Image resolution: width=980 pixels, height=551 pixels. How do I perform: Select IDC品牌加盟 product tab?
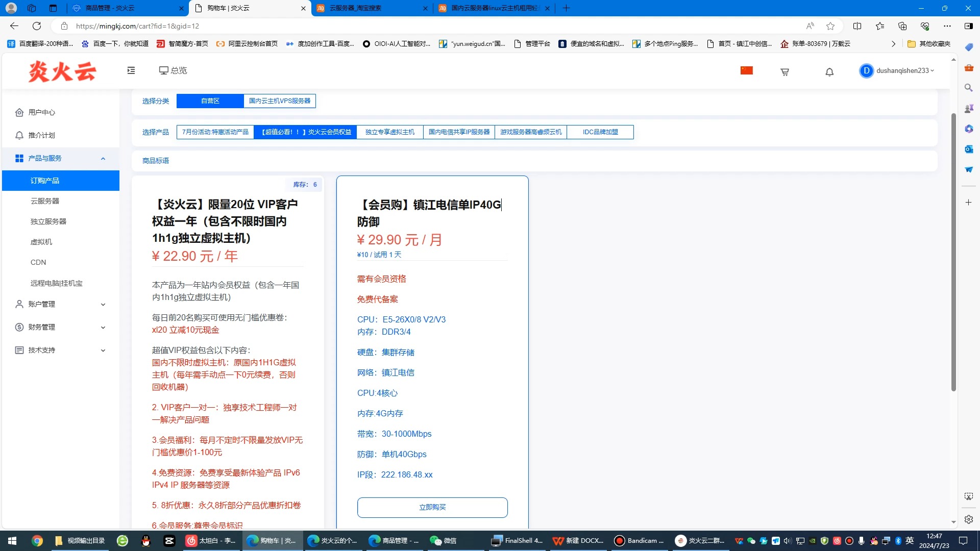(x=600, y=132)
